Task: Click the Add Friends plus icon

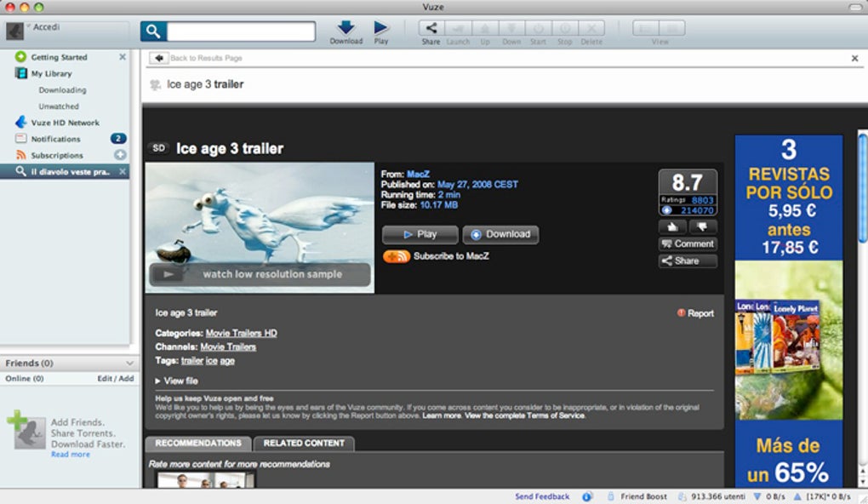Action: pos(17,421)
